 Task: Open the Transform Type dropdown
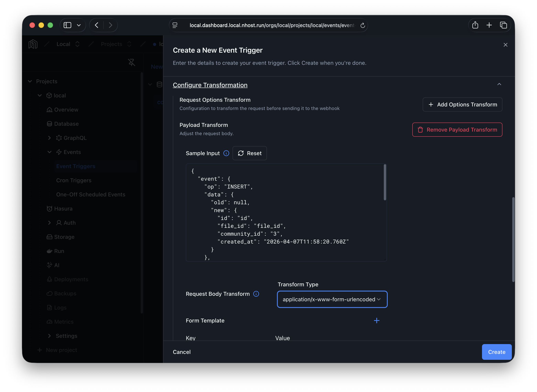332,299
